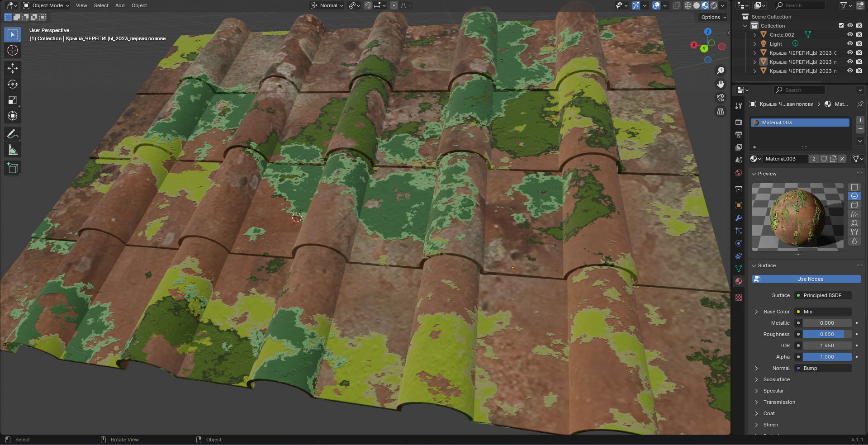This screenshot has height=445, width=868.
Task: Hide the Light object in viewport
Action: coord(850,44)
